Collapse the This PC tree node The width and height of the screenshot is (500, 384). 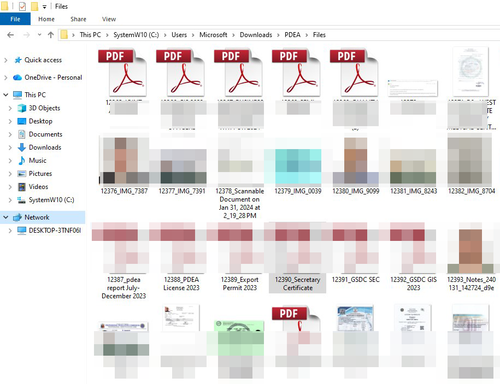(x=5, y=95)
